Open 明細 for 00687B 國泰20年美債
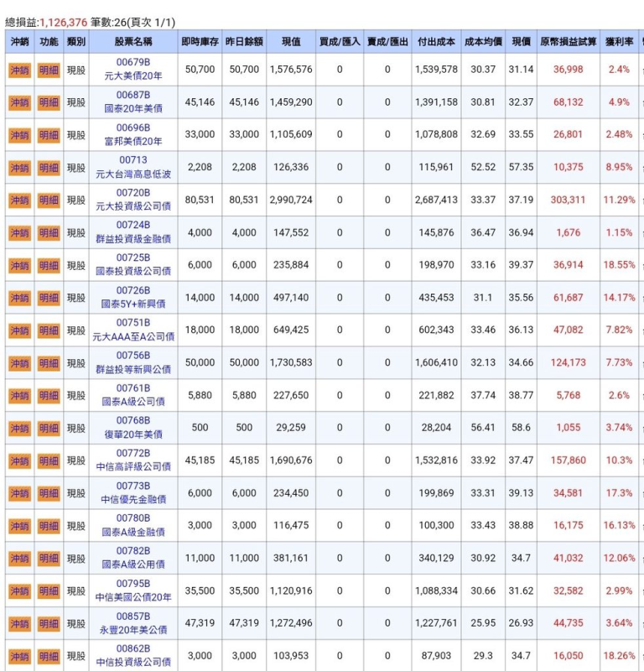The width and height of the screenshot is (644, 671). (49, 102)
